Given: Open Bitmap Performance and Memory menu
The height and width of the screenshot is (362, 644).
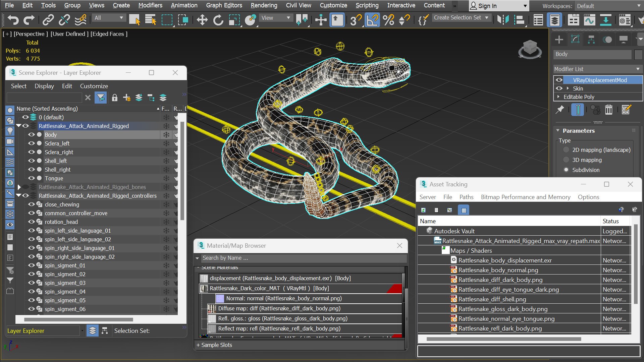Looking at the screenshot, I should 525,197.
